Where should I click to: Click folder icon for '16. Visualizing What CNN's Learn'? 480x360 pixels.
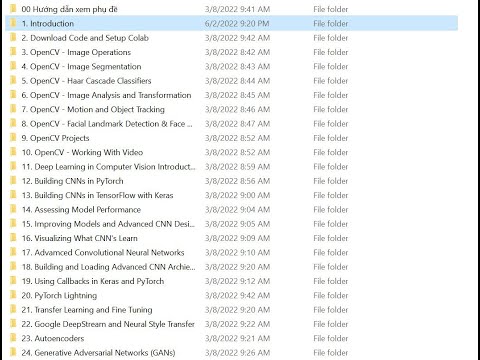pyautogui.click(x=13, y=238)
